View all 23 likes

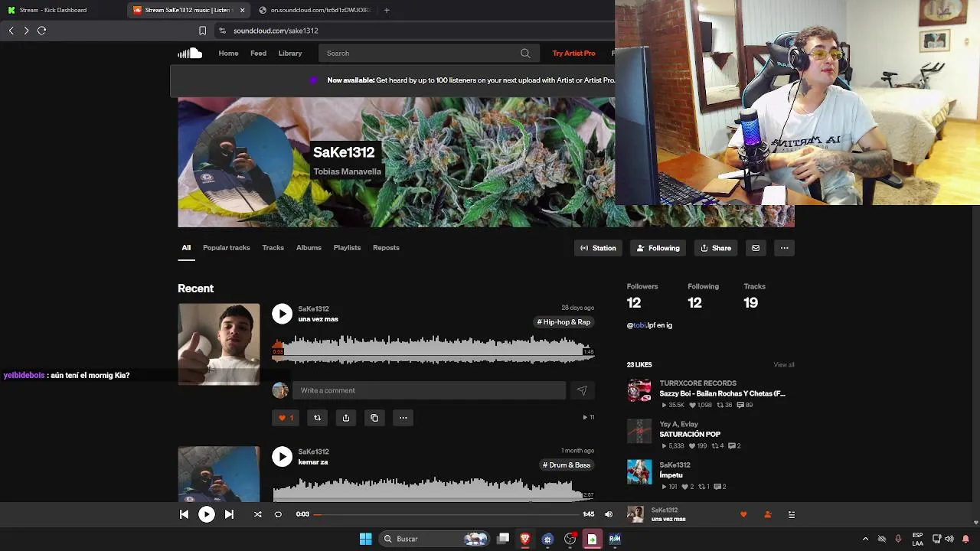(784, 365)
